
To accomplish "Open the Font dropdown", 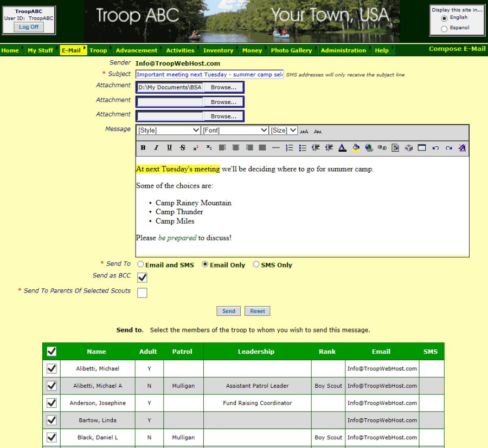I will tap(235, 130).
